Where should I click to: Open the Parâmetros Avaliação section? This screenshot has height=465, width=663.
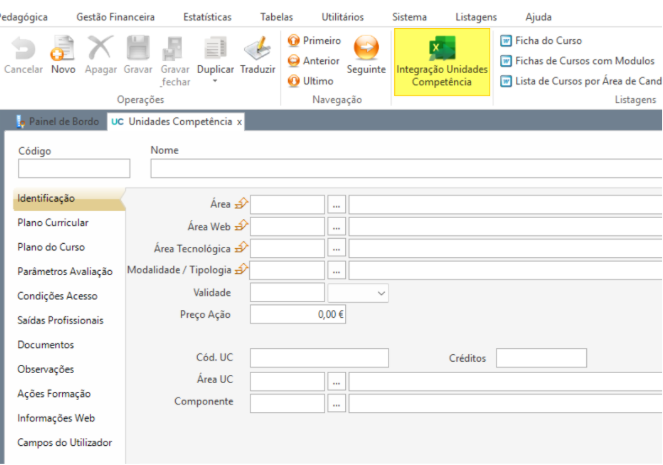65,271
